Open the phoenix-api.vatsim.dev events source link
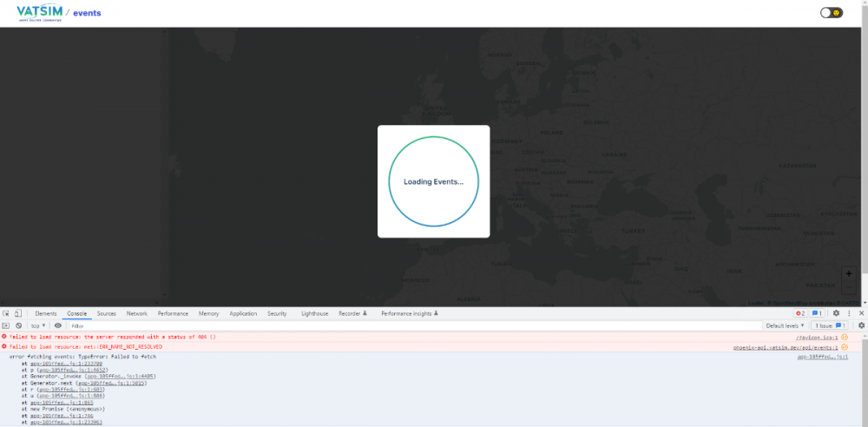Screen dimensions: 868x427 (786, 346)
